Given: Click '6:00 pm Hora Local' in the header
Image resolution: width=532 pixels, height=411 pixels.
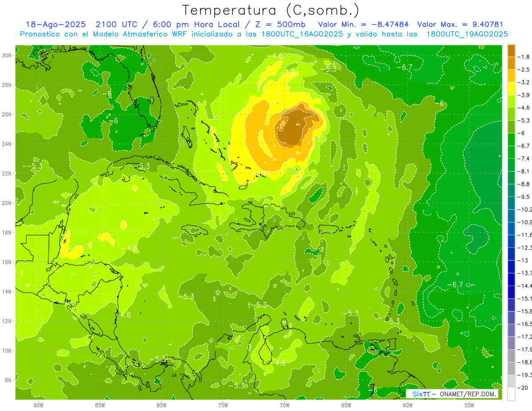Looking at the screenshot, I should coord(196,25).
